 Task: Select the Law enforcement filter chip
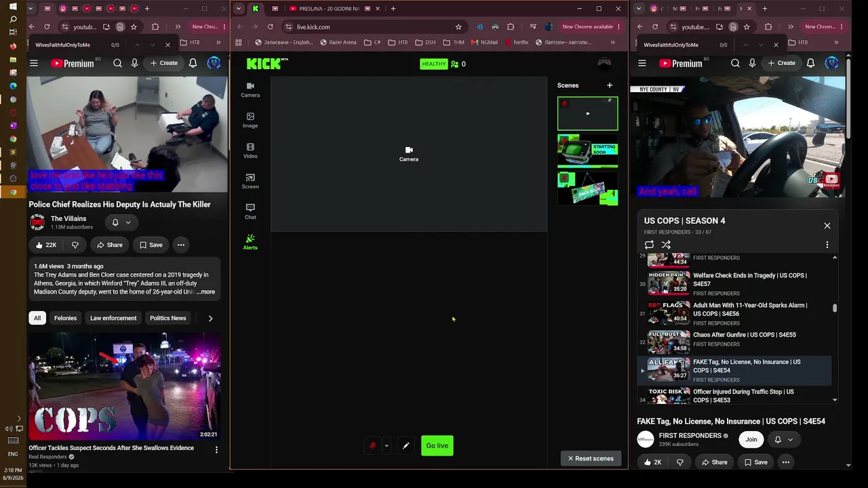(x=113, y=318)
